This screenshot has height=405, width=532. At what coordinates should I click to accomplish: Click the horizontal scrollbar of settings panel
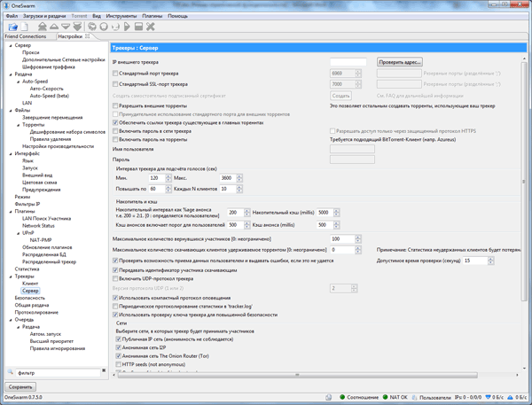click(297, 375)
